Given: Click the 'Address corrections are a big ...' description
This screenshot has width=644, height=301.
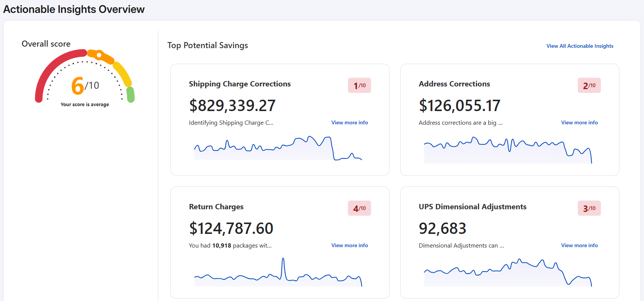Looking at the screenshot, I should (x=461, y=123).
